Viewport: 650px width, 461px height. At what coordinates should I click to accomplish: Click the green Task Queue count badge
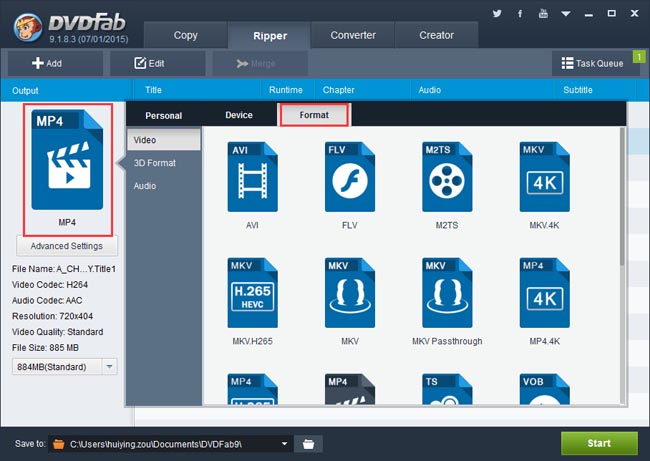tap(639, 56)
